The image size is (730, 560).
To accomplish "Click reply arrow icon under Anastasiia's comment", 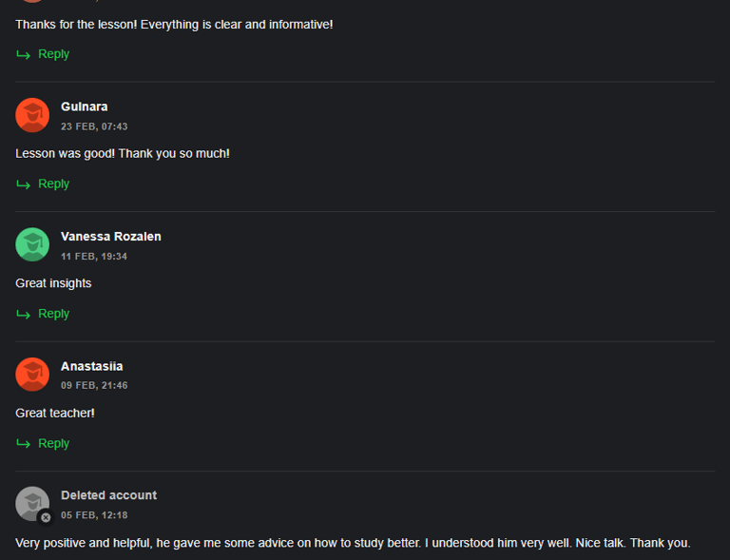I will [23, 444].
